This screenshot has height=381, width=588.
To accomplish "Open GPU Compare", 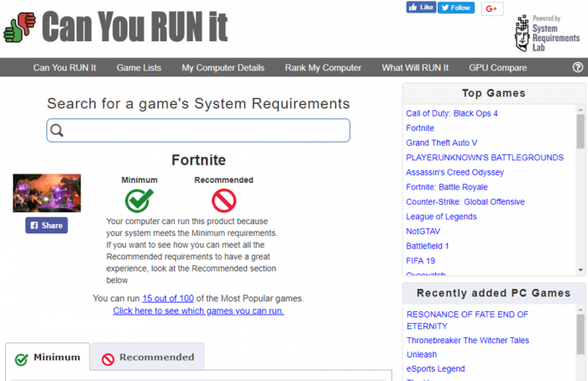I will (498, 68).
